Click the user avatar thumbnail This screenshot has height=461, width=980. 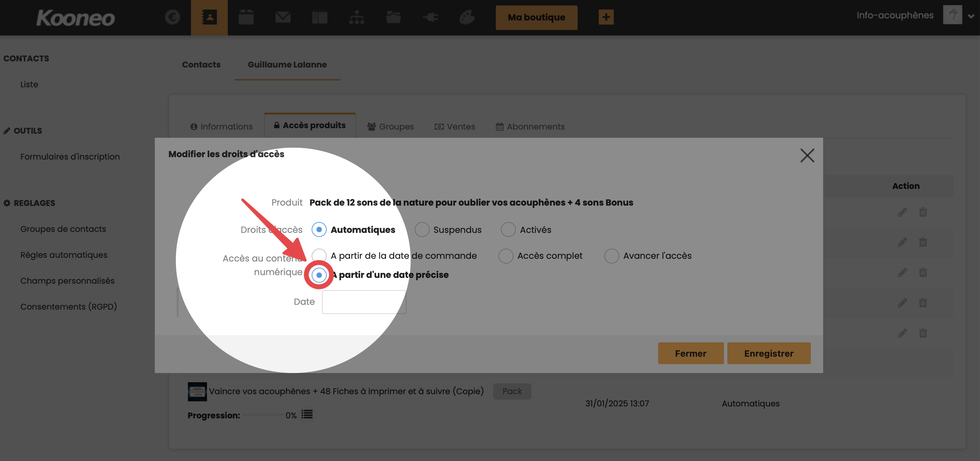pyautogui.click(x=952, y=15)
